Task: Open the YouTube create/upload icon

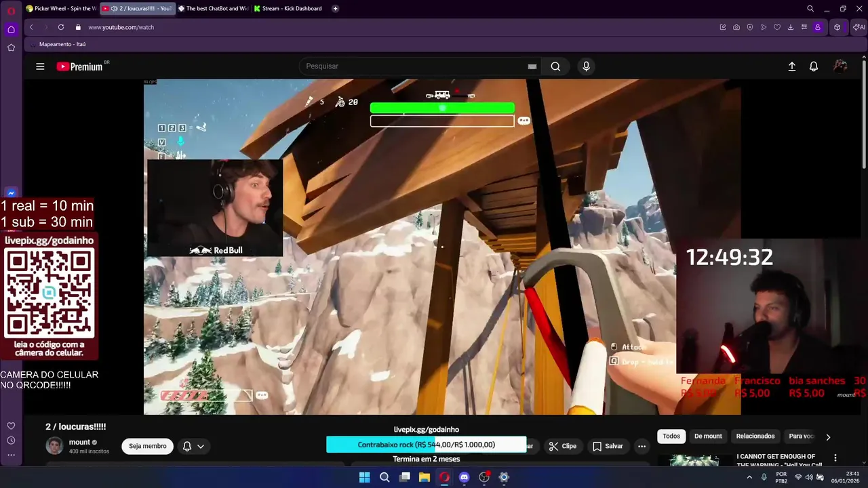Action: 791,66
